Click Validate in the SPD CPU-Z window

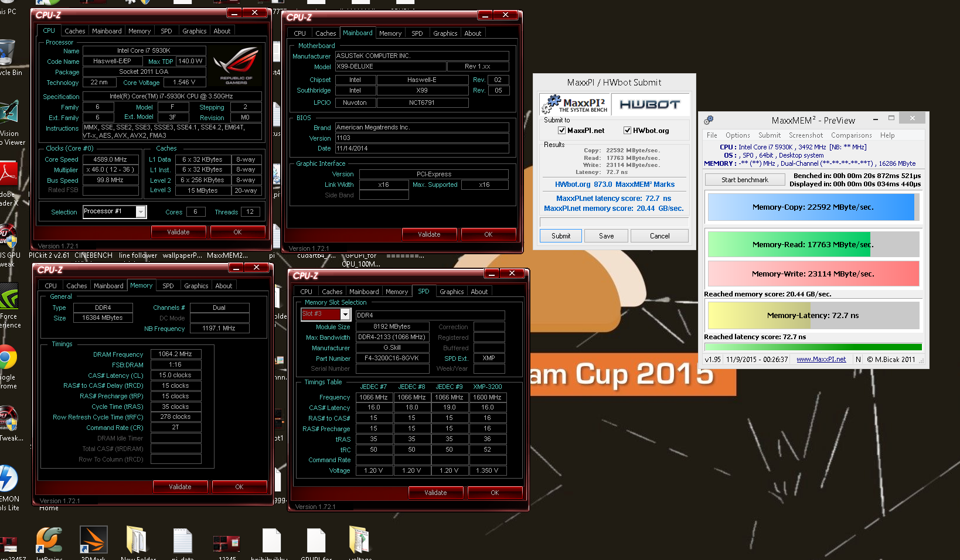[x=435, y=493]
